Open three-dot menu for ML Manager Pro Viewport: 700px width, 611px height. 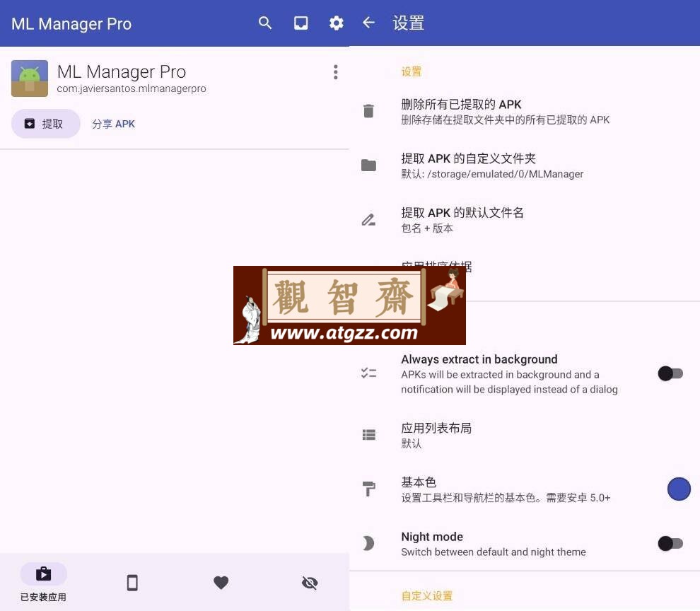(x=335, y=72)
